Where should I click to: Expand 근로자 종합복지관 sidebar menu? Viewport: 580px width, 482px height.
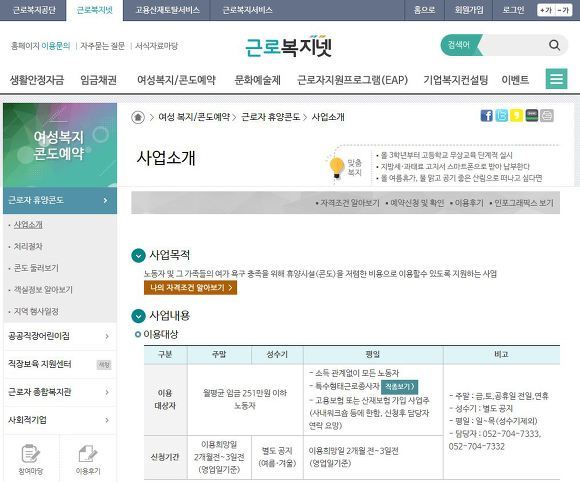60,392
